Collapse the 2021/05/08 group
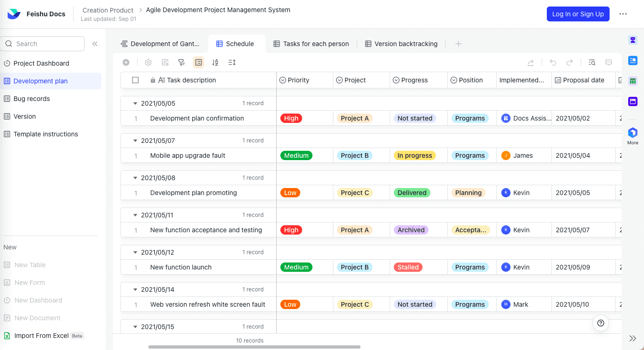 (135, 178)
